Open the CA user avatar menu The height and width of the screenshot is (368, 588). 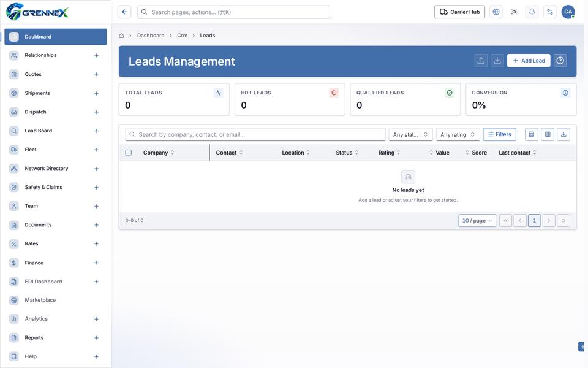point(568,12)
